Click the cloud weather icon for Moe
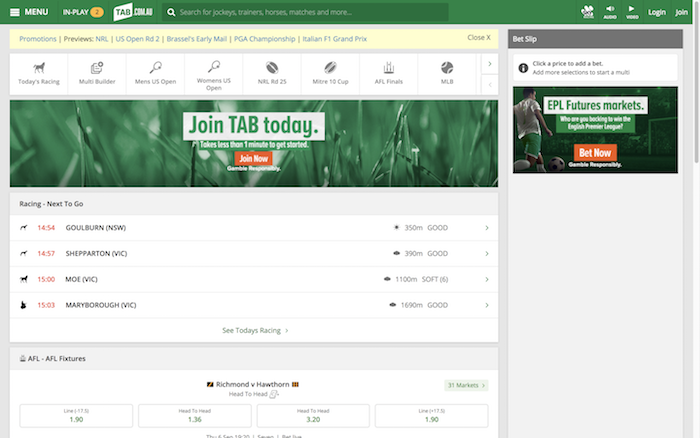The height and width of the screenshot is (438, 700). pos(387,279)
